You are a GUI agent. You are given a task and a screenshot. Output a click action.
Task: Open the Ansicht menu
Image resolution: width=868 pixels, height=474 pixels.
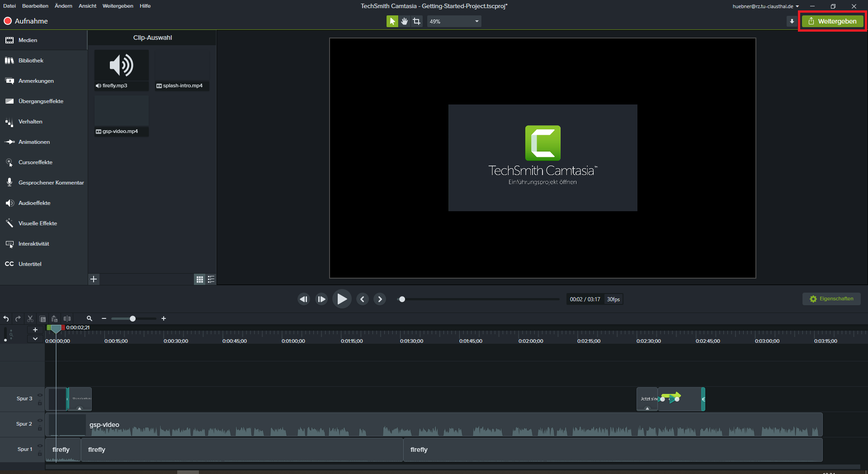pyautogui.click(x=87, y=6)
